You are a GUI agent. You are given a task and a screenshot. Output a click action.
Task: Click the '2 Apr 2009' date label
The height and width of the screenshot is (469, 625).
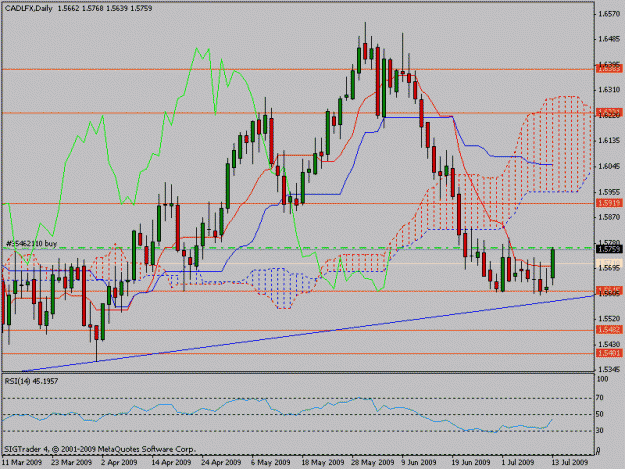119,462
